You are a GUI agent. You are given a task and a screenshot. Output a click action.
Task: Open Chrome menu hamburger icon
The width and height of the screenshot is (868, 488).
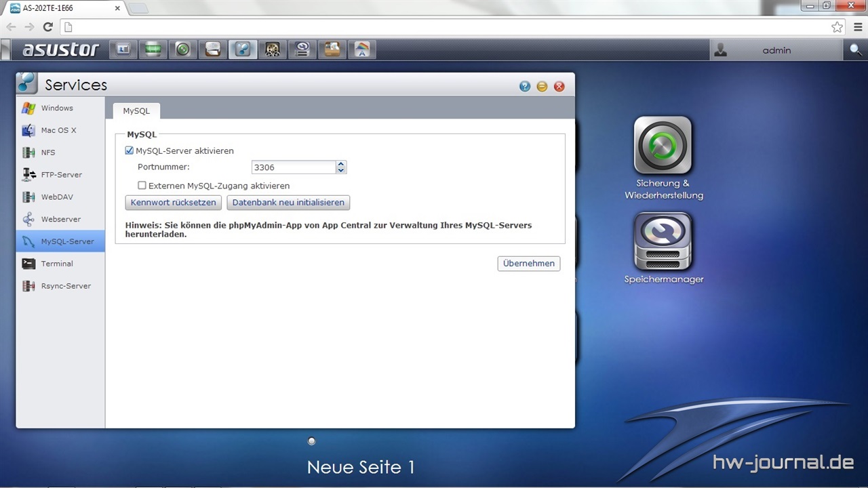[x=858, y=27]
